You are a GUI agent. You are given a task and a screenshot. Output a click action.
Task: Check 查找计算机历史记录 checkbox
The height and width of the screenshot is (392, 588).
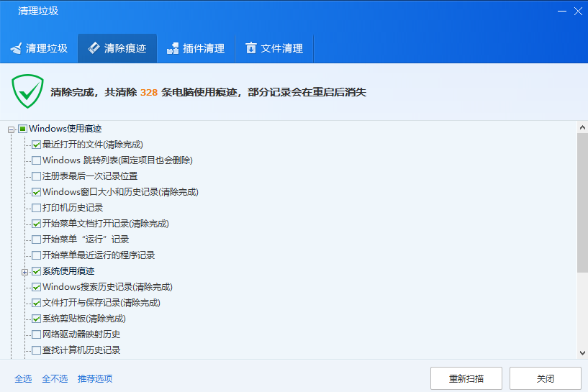pyautogui.click(x=37, y=350)
